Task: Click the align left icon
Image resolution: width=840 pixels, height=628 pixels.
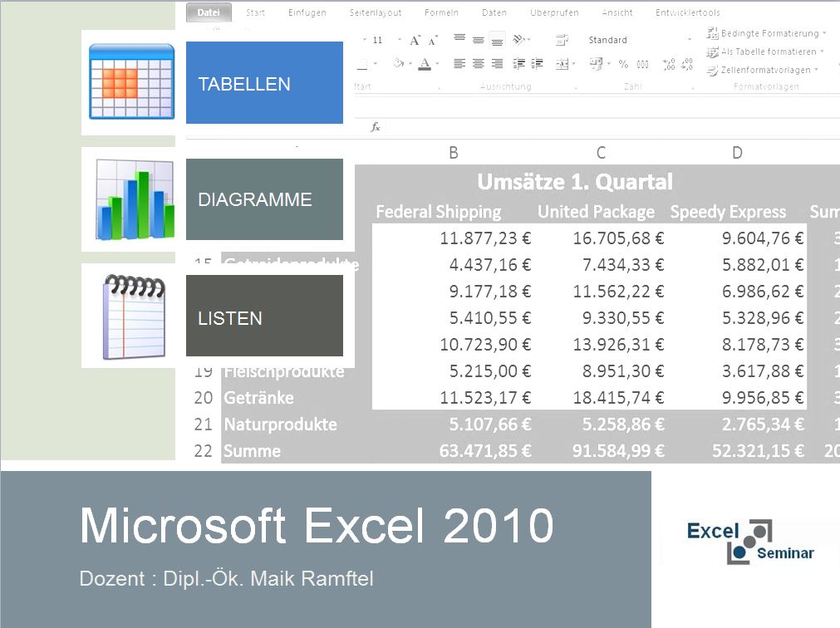Action: tap(459, 64)
